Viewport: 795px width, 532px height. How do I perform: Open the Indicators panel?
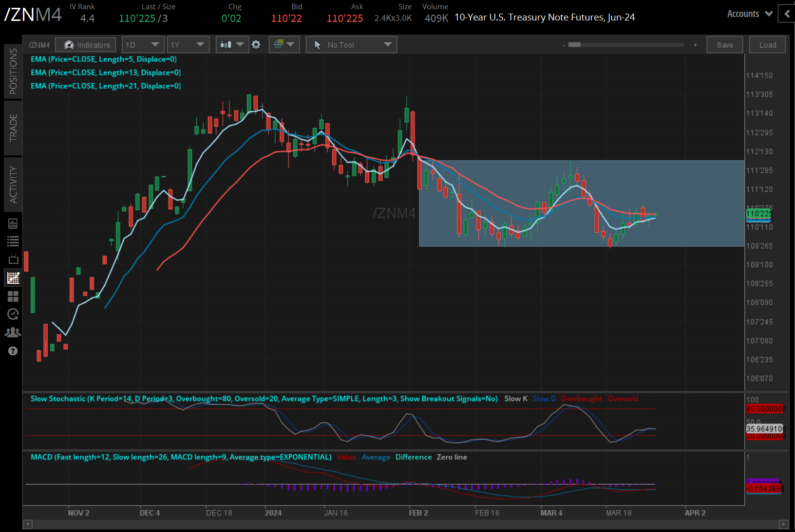86,45
